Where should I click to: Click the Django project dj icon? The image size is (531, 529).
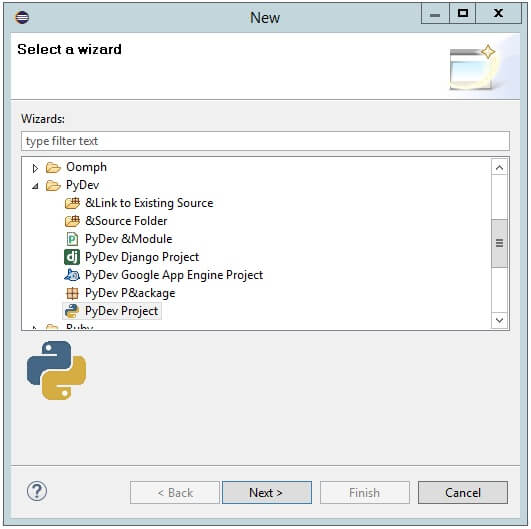(x=72, y=257)
